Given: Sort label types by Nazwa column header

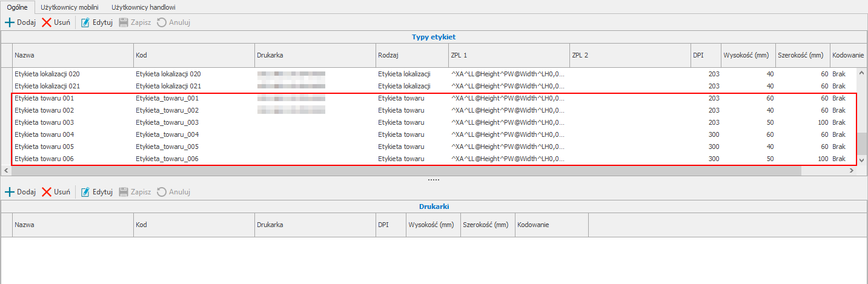Looking at the screenshot, I should 73,55.
